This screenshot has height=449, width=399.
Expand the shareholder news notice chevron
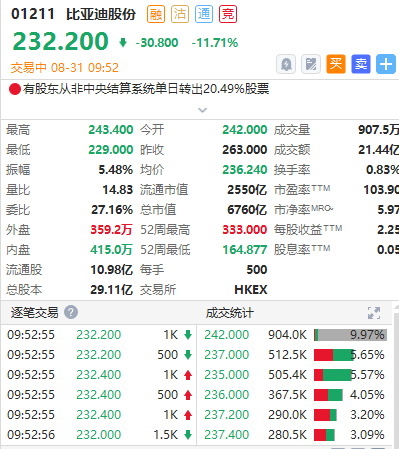point(203,110)
